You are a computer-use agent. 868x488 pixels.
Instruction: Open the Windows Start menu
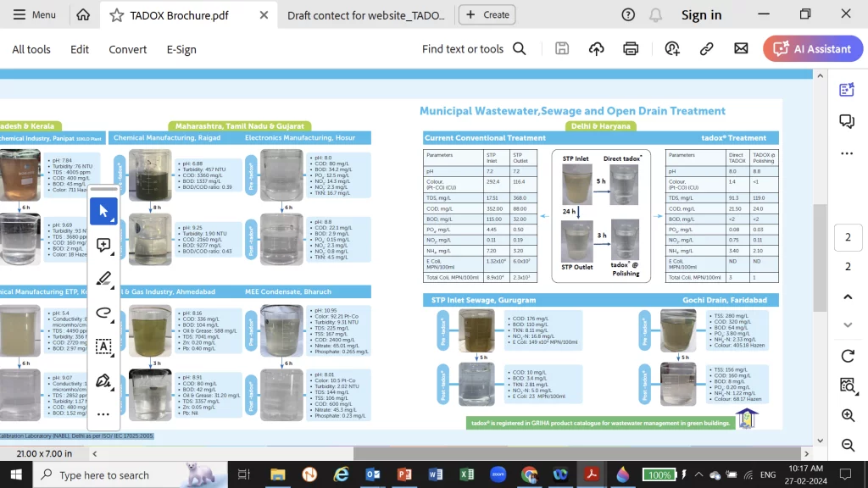[x=16, y=474]
